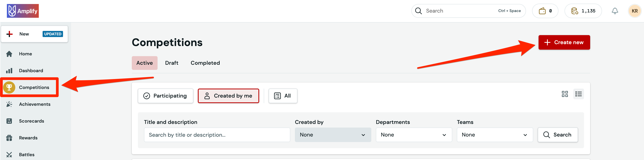Screen dimensions: 644x160
Task: Open the Amplify home logo
Action: (x=23, y=11)
